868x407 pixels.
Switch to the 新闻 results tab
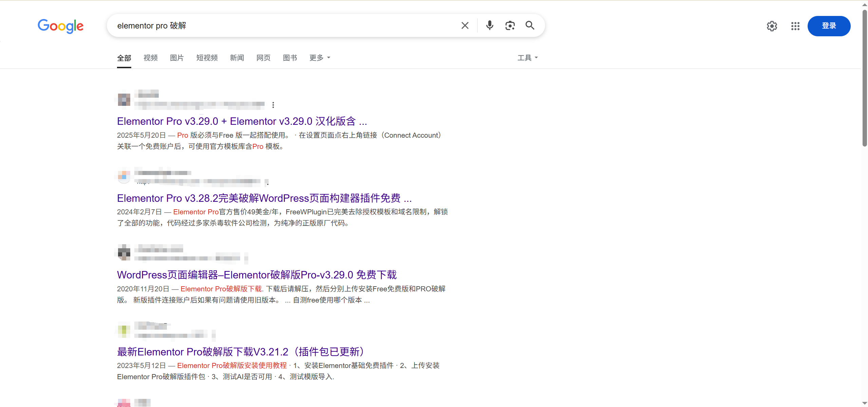click(x=237, y=58)
